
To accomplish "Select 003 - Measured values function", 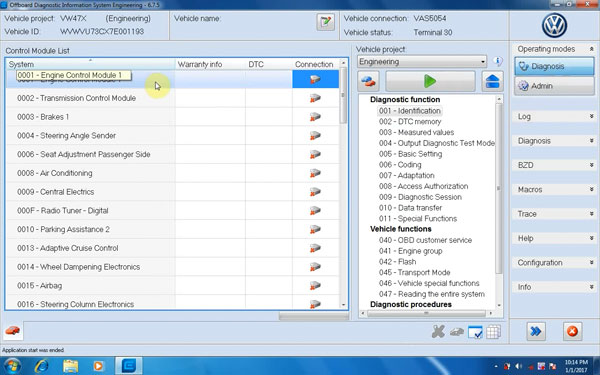I will tap(416, 132).
